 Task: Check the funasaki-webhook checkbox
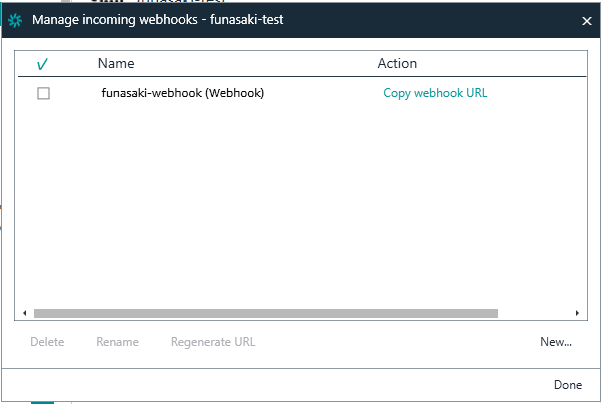click(43, 93)
